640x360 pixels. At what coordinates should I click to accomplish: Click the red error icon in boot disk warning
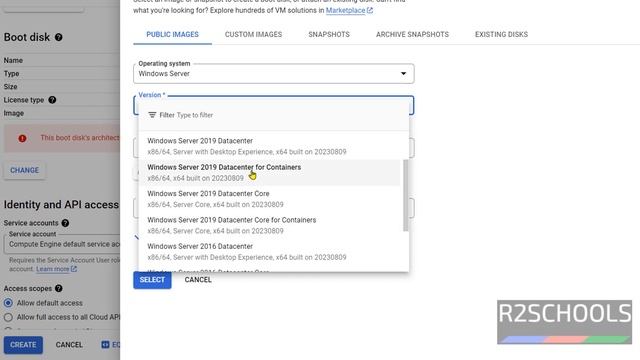point(22,138)
